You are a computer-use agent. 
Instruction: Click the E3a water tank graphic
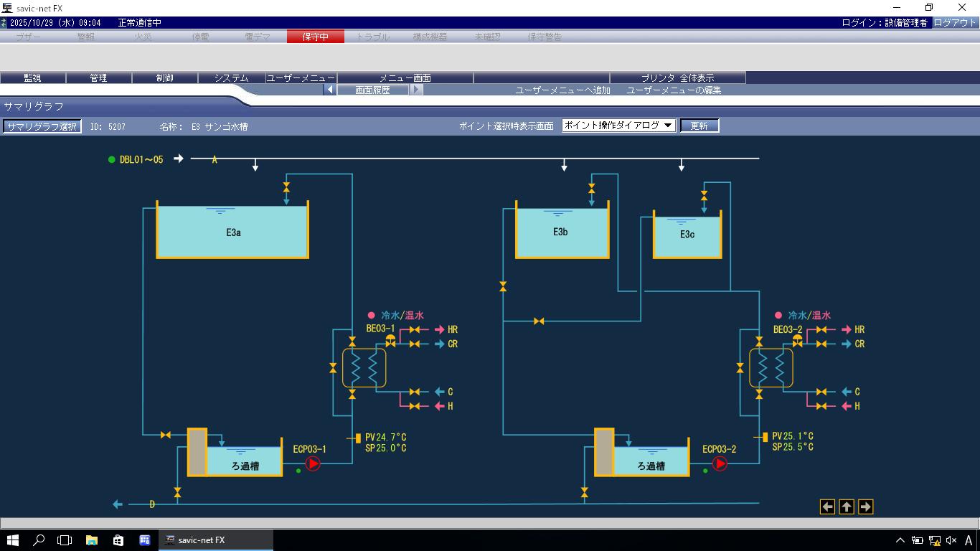click(232, 232)
